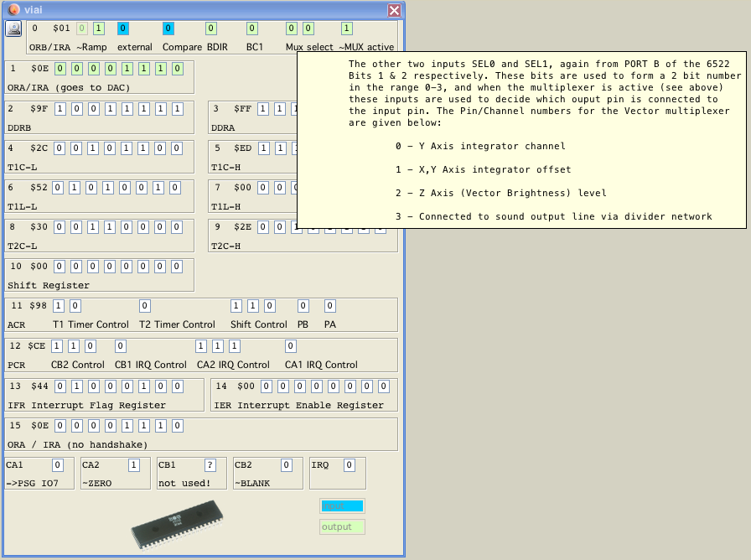Screen dimensions: 751x560
Task: Click the CB1 question mark box
Action: tap(210, 465)
